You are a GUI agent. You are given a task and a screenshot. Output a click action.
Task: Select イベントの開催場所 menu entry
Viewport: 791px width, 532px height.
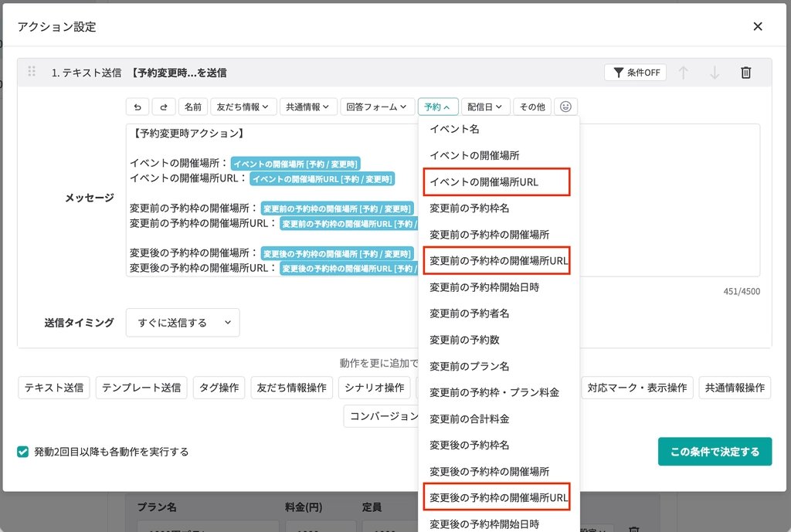499,155
